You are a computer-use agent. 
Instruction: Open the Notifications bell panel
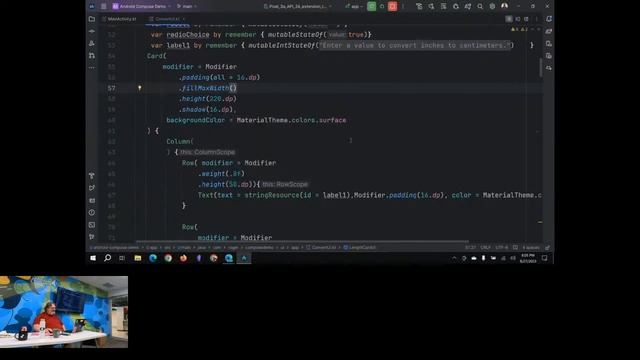click(x=549, y=19)
